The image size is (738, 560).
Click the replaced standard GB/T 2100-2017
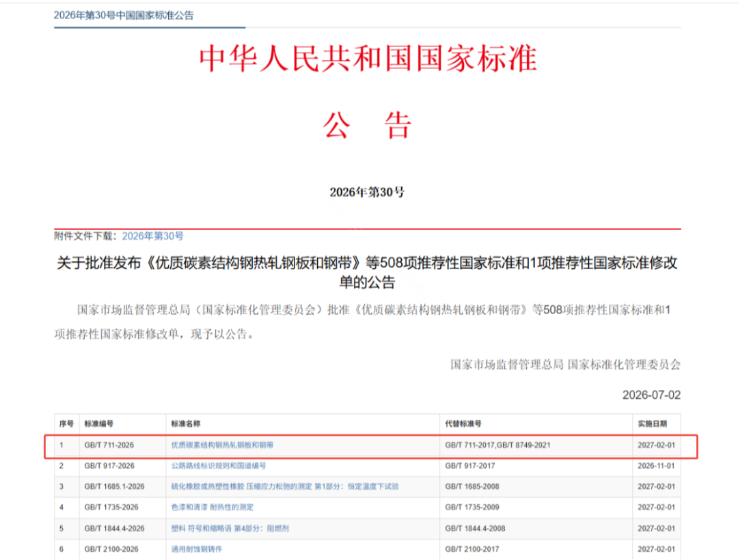[472, 548]
